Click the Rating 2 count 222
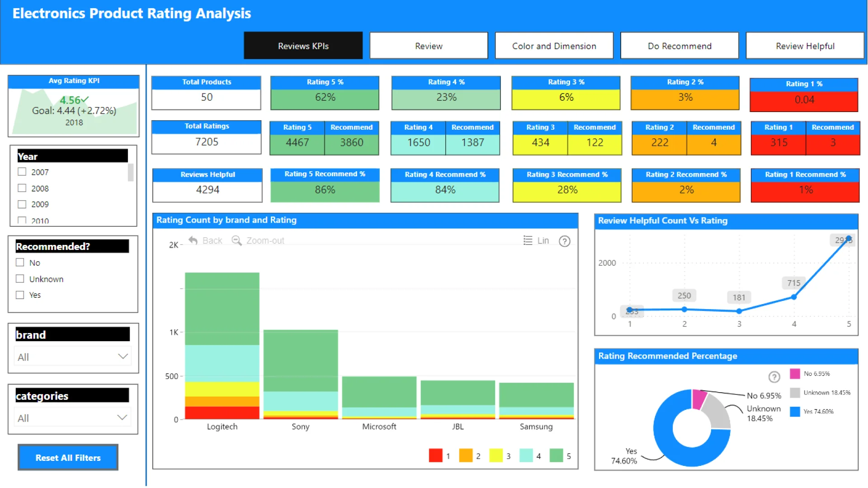This screenshot has height=488, width=868. 660,142
